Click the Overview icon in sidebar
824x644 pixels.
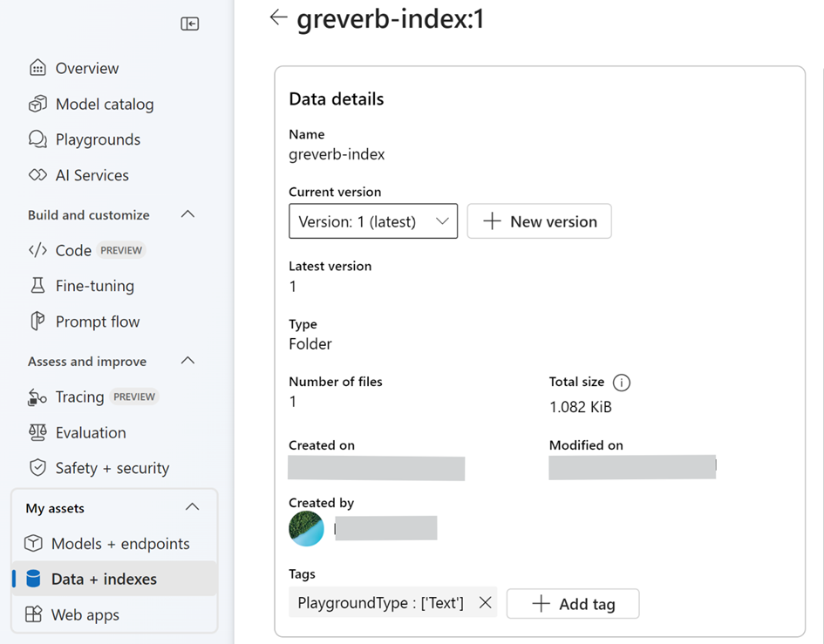click(37, 68)
